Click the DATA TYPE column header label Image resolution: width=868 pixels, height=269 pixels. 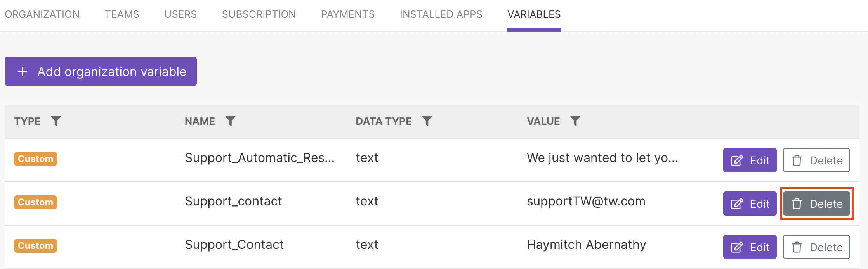(384, 121)
